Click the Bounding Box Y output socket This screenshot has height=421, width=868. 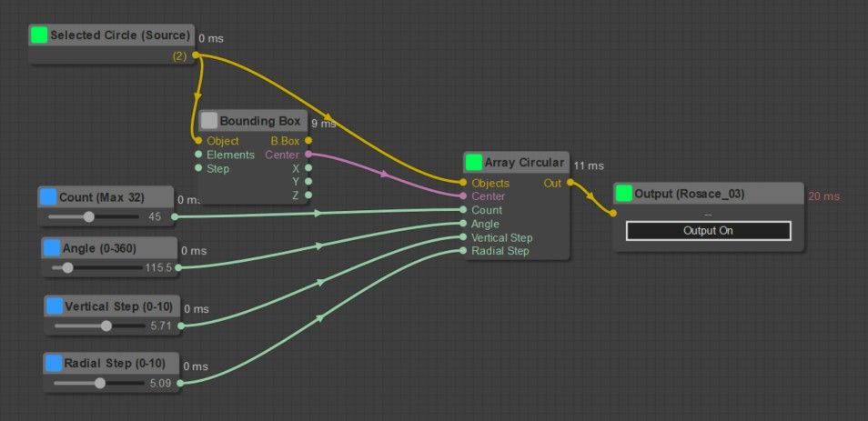pos(308,181)
